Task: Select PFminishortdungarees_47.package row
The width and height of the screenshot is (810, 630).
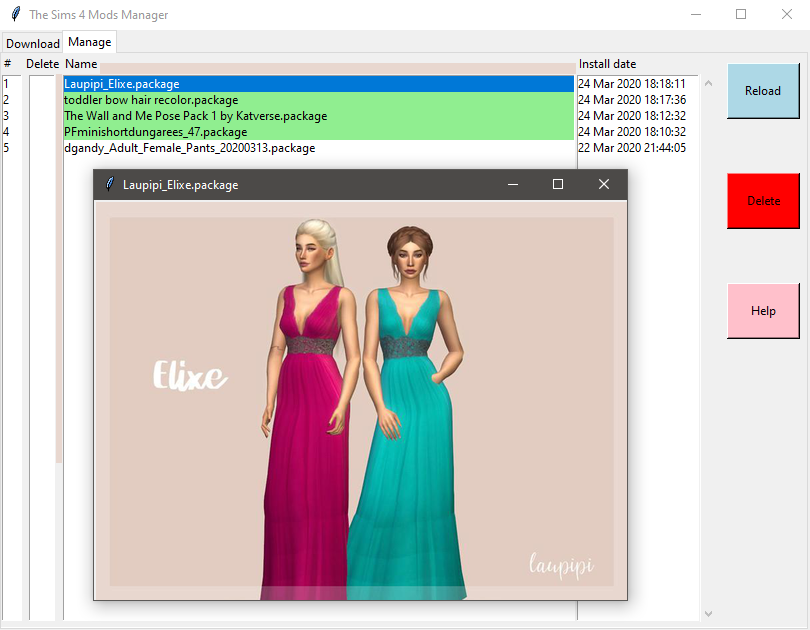Action: tap(318, 132)
